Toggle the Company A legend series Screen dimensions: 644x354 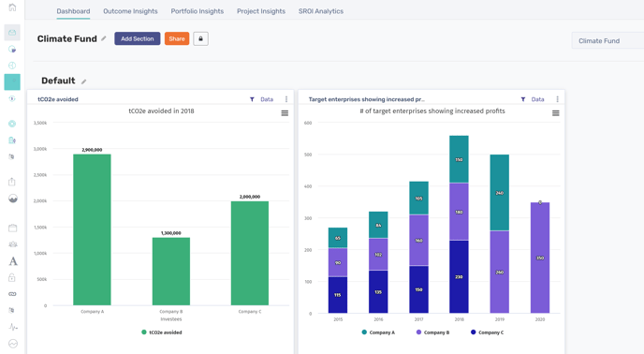click(378, 332)
